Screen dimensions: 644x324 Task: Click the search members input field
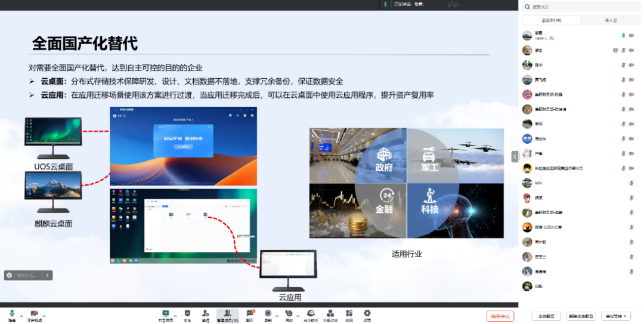pyautogui.click(x=581, y=7)
